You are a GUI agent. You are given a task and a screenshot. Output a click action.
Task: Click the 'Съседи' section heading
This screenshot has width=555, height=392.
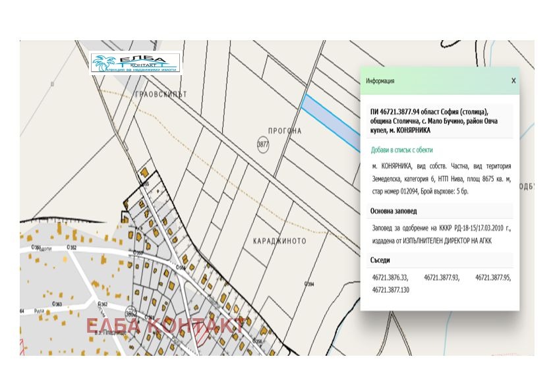(381, 261)
